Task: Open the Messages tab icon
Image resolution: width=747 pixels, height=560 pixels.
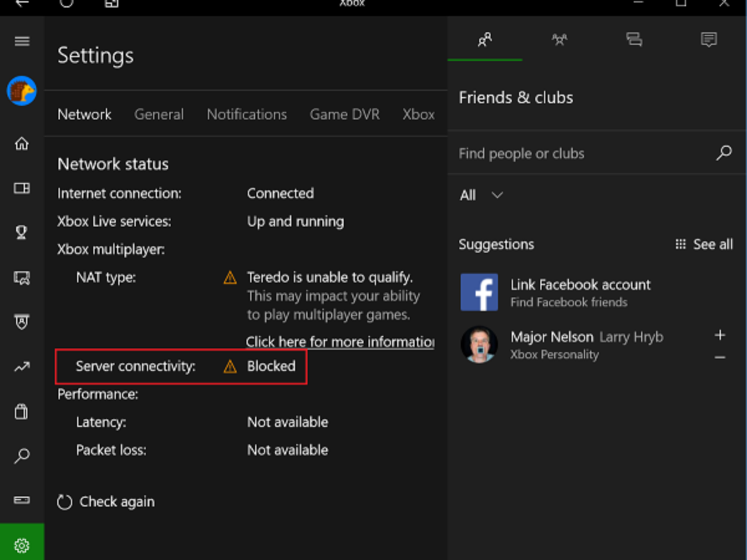Action: (x=634, y=40)
